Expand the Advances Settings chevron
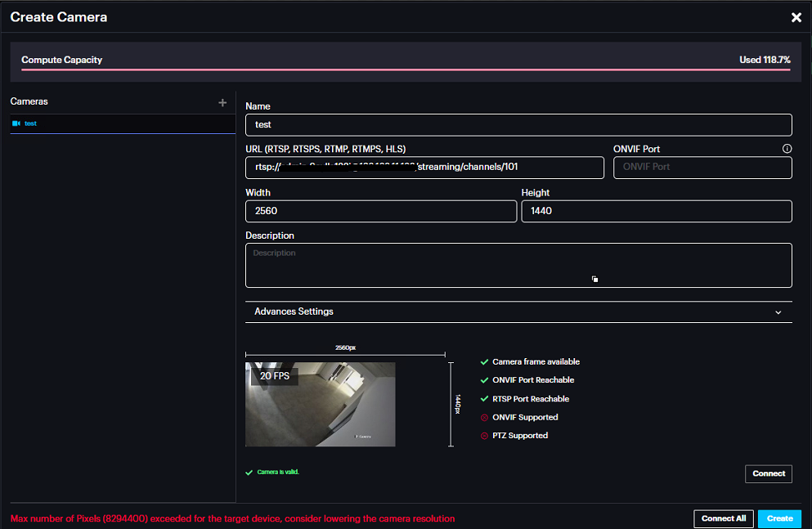 [x=778, y=312]
